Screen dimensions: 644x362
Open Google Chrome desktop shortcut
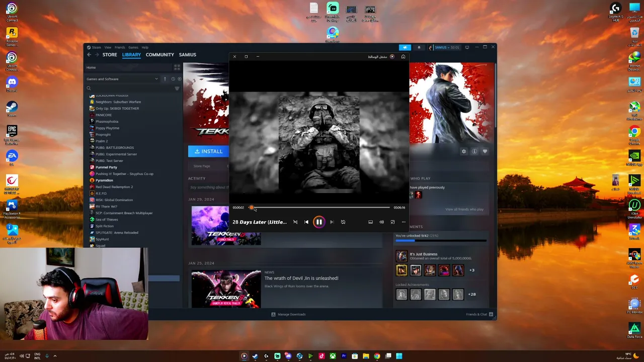pyautogui.click(x=634, y=136)
